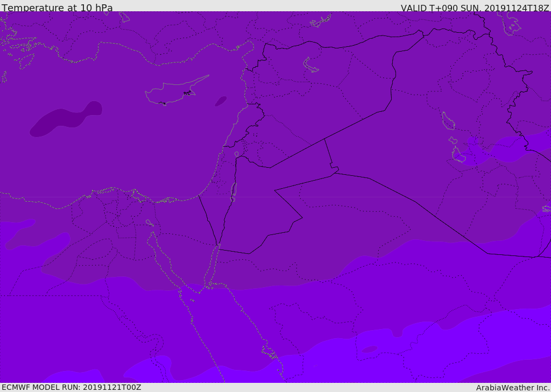Screen dimensions: 551x392
Task: Click the 'Temperature at 10 hPa' title
Action: 57,8
